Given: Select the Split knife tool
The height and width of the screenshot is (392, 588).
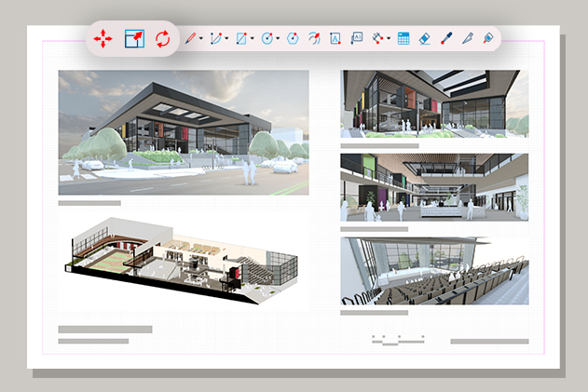Looking at the screenshot, I should (x=468, y=38).
